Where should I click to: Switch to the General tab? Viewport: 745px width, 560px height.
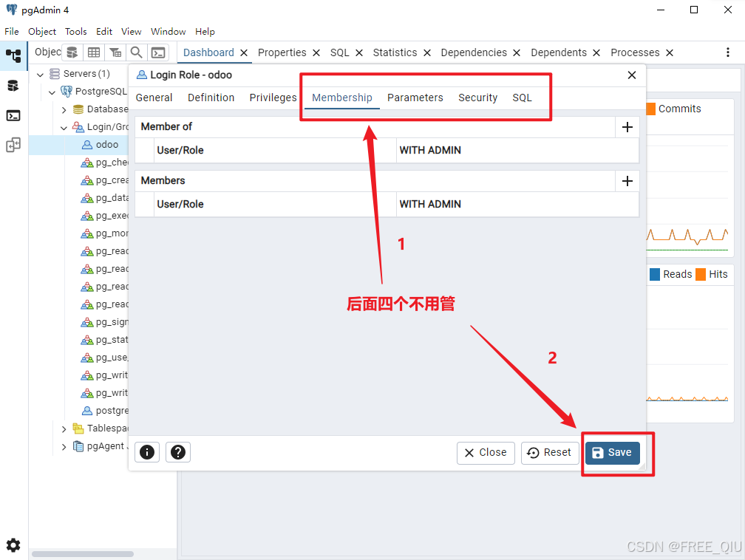tap(154, 98)
